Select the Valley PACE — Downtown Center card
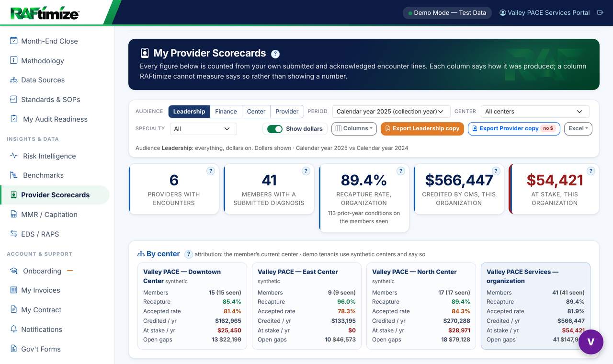613x364 pixels. (192, 306)
